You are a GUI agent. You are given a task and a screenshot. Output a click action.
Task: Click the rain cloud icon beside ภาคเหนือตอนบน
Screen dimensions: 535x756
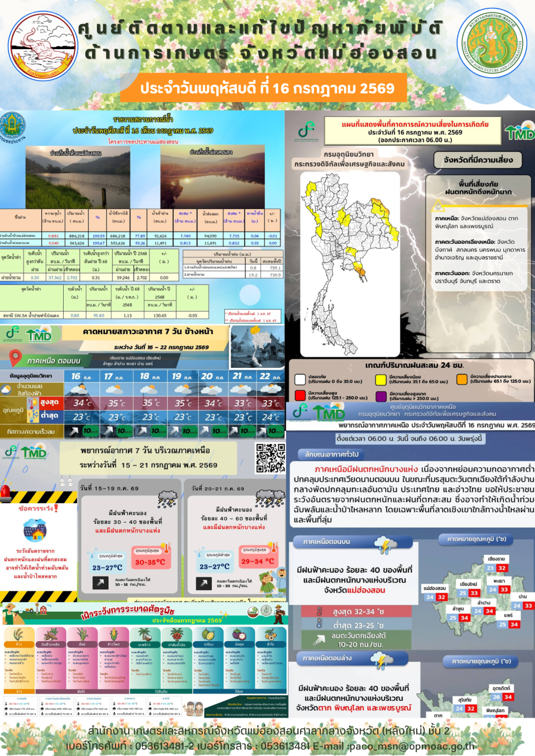(x=385, y=545)
